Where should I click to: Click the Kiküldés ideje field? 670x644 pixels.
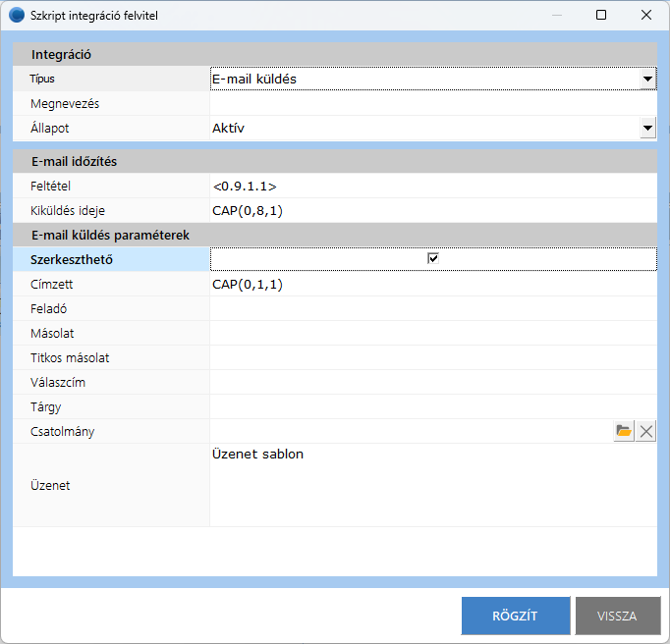click(x=432, y=210)
